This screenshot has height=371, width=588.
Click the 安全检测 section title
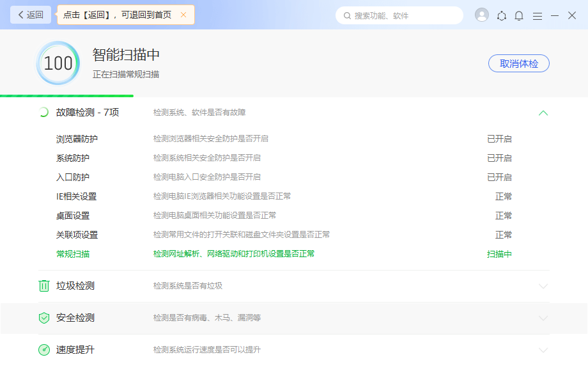click(75, 318)
